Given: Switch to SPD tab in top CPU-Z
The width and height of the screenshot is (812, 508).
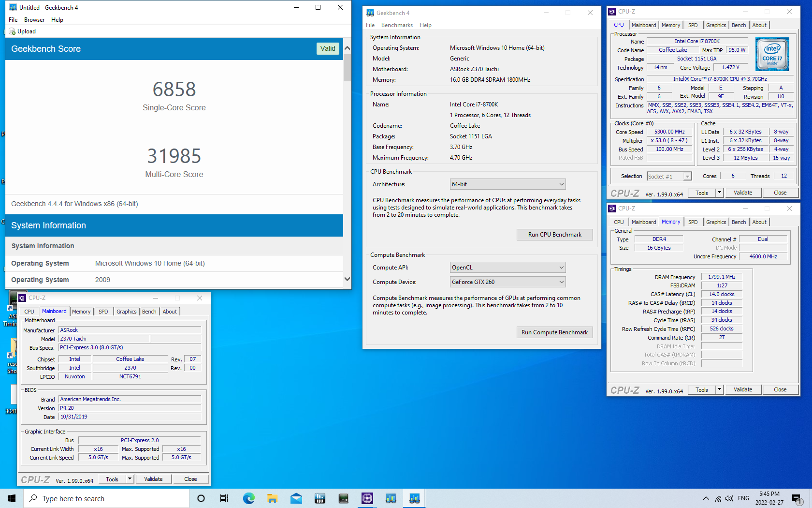Looking at the screenshot, I should [693, 25].
